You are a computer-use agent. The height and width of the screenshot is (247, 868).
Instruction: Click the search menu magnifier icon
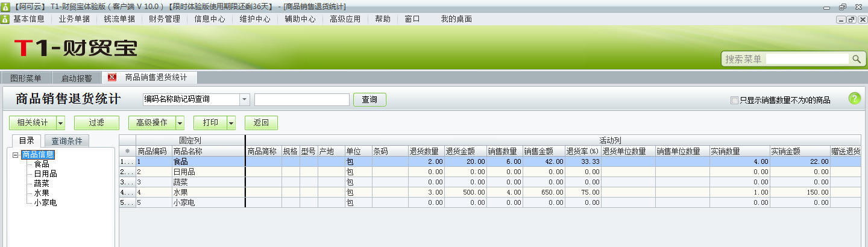coord(857,58)
